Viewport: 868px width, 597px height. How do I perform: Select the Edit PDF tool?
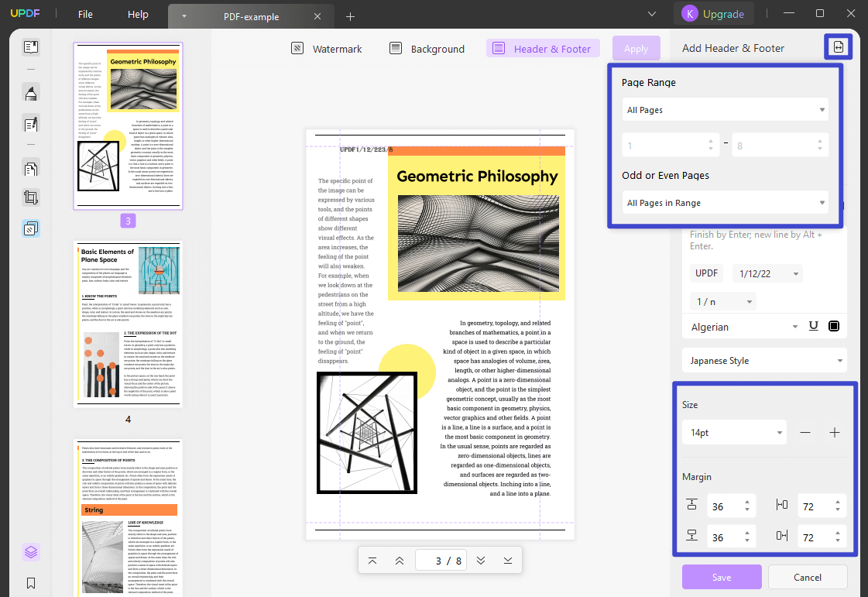tap(31, 124)
